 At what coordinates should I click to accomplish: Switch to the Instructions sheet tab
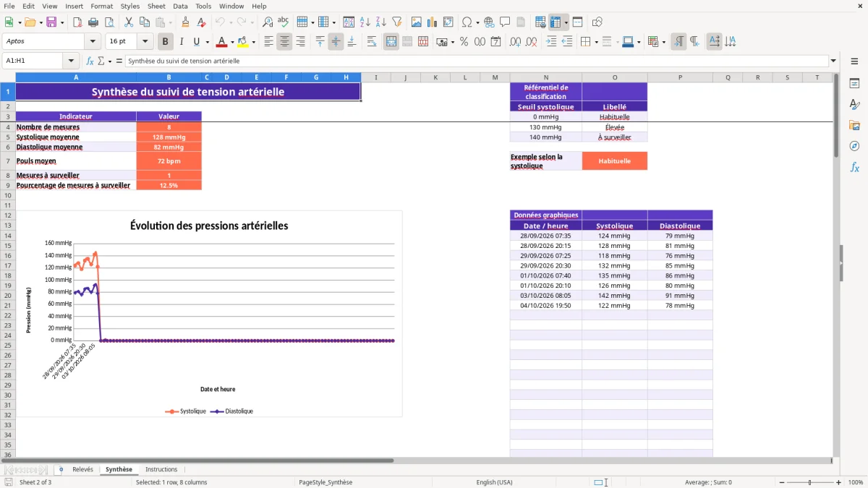[161, 469]
